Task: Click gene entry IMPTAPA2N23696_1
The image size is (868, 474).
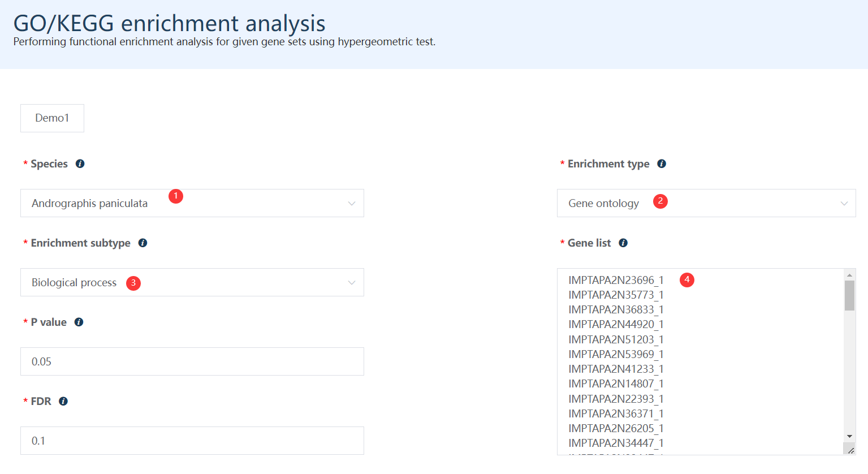Action: pos(616,280)
